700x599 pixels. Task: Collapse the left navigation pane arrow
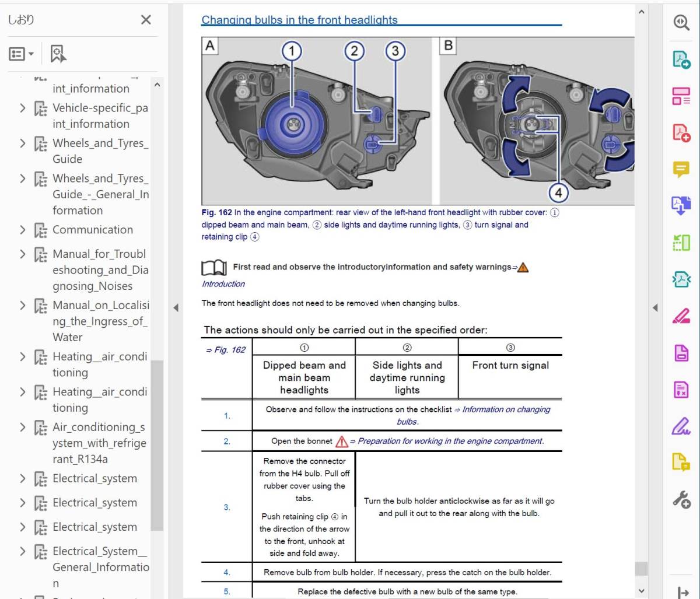pos(176,307)
